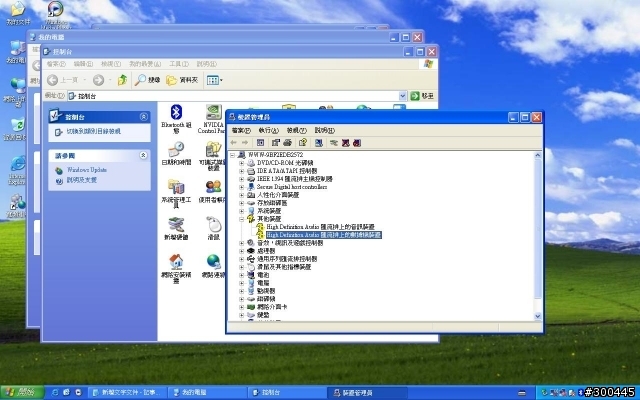Click the Windows Update link in sidebar
Image resolution: width=640 pixels, height=400 pixels.
(x=87, y=170)
